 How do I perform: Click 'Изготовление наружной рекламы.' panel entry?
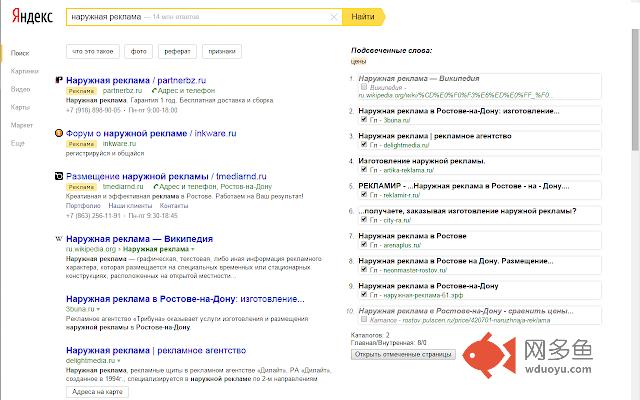422,161
